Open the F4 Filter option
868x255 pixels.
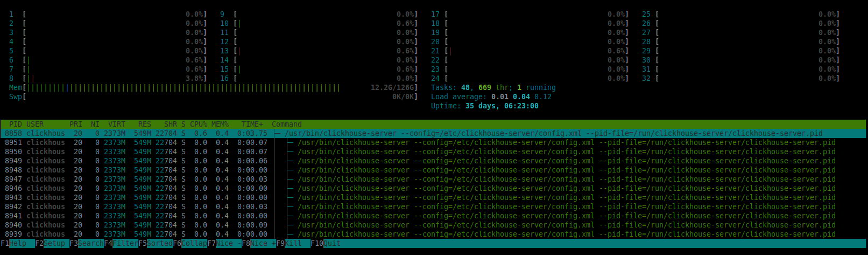tap(121, 243)
